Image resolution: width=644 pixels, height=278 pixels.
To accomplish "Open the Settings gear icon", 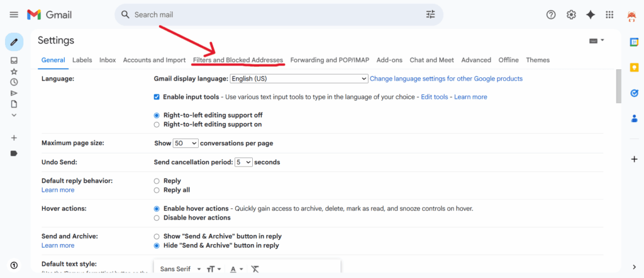I will [x=571, y=15].
